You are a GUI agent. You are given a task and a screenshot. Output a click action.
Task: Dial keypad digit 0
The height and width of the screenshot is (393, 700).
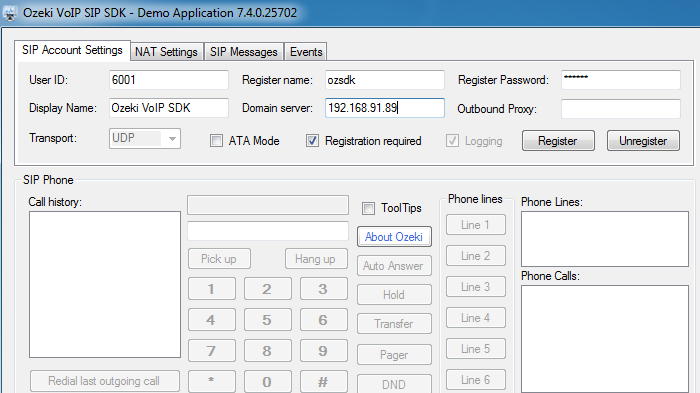[267, 382]
